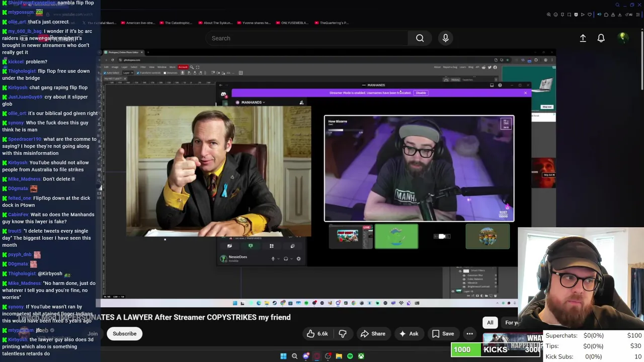The height and width of the screenshot is (362, 644).
Task: Open Discord user settings gear
Action: [298, 259]
